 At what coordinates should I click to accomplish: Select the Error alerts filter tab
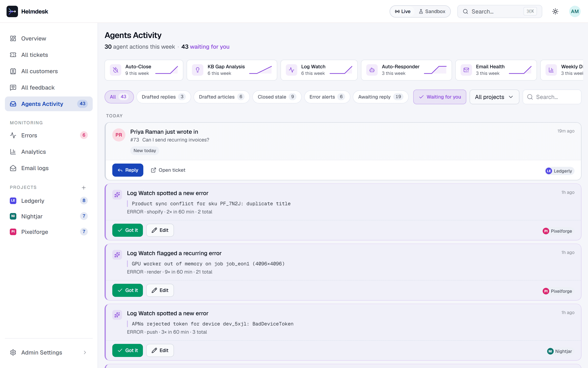327,97
